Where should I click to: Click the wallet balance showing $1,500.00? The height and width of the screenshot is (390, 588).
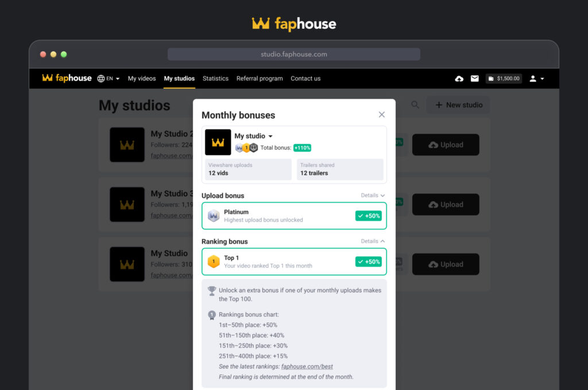504,79
